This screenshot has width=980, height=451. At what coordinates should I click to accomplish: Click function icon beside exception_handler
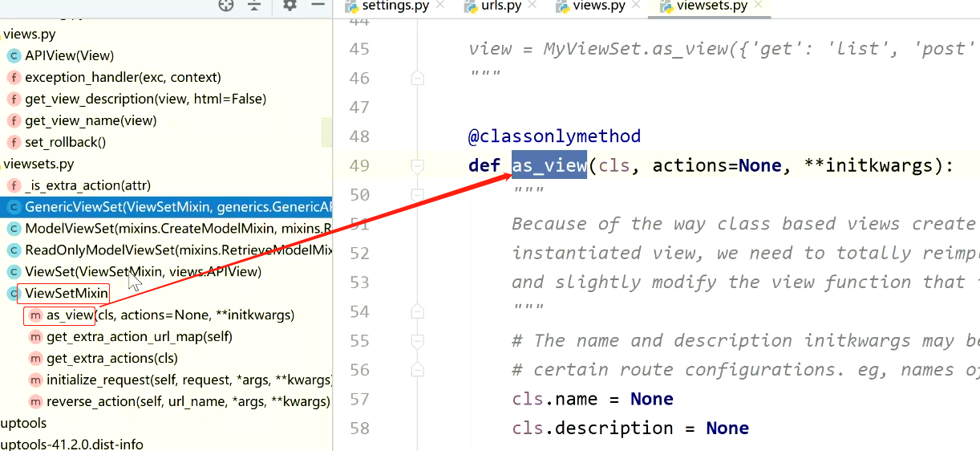tap(14, 77)
